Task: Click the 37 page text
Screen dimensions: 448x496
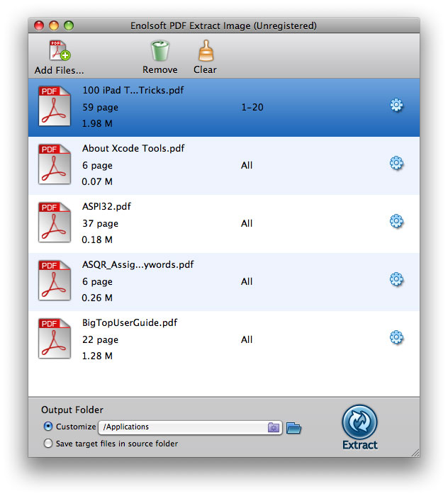Action: coord(100,224)
